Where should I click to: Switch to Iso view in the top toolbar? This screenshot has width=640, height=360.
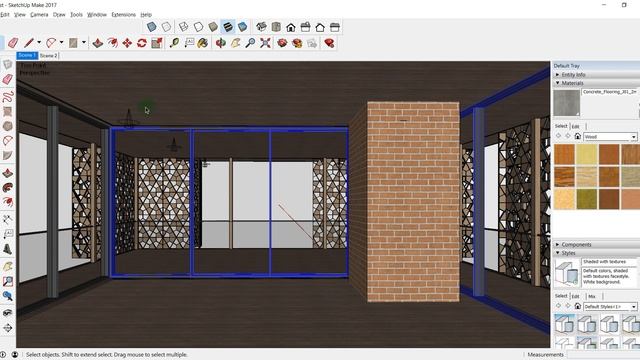click(x=261, y=27)
